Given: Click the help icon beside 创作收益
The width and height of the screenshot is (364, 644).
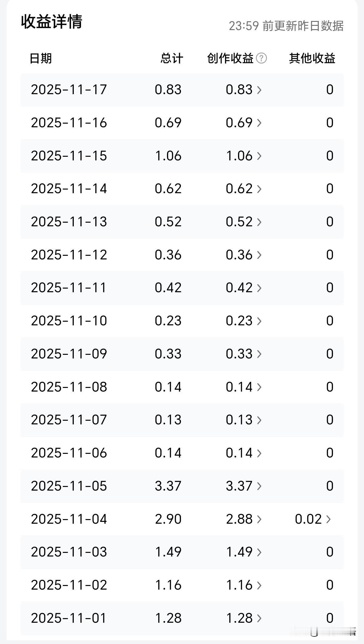Looking at the screenshot, I should [x=261, y=58].
